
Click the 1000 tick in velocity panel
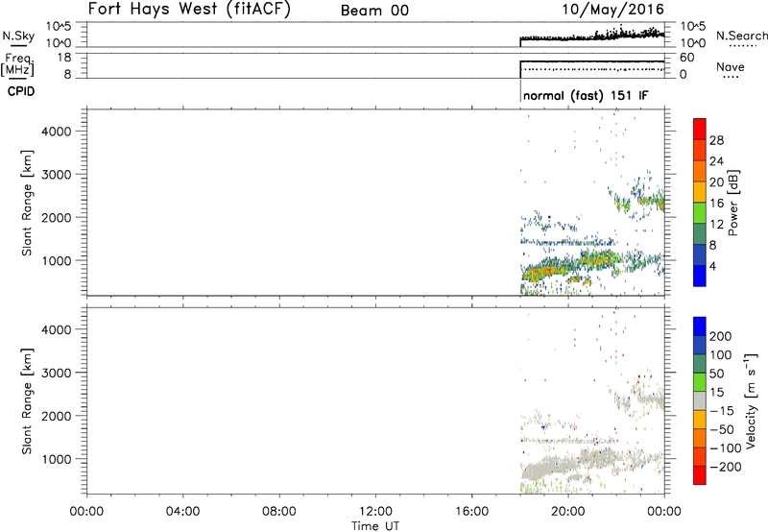[x=57, y=459]
